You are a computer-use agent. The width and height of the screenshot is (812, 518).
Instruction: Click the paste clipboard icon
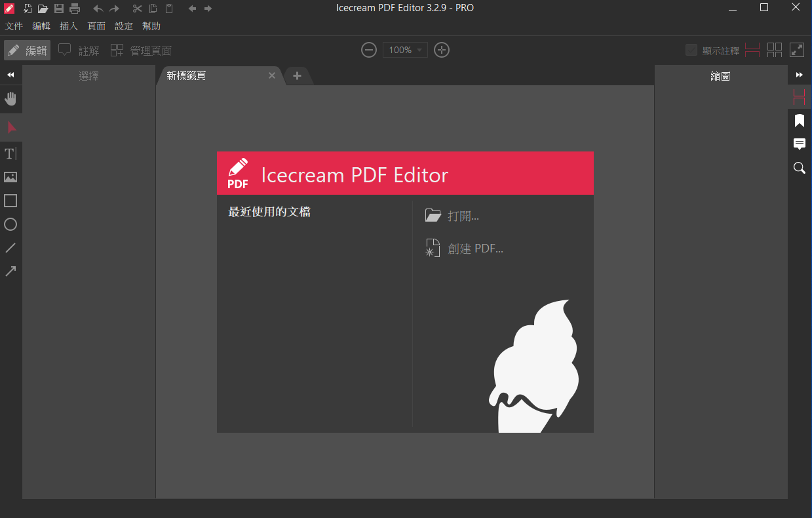[x=169, y=9]
